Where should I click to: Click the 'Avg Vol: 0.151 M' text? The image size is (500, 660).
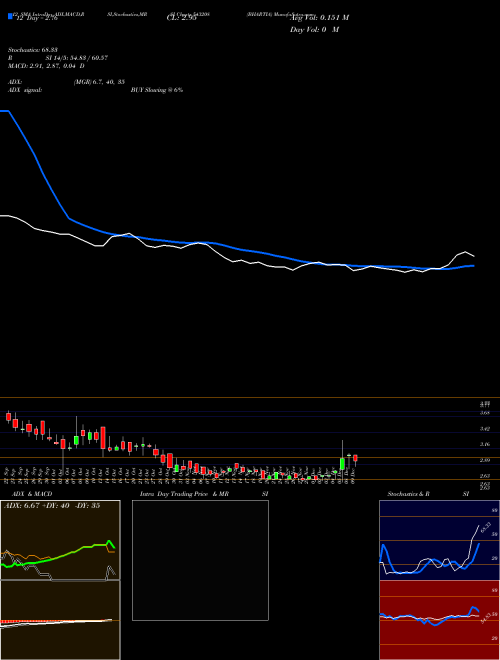(319, 18)
